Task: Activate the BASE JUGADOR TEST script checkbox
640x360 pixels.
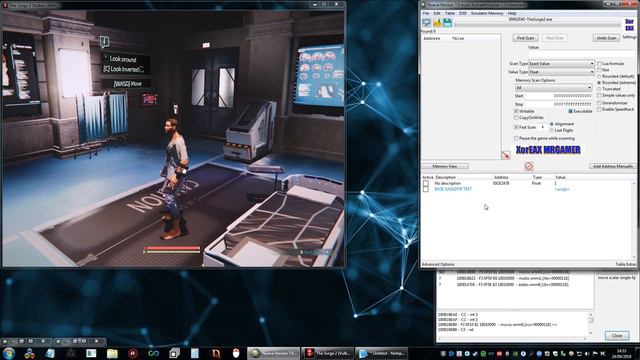Action: 426,189
